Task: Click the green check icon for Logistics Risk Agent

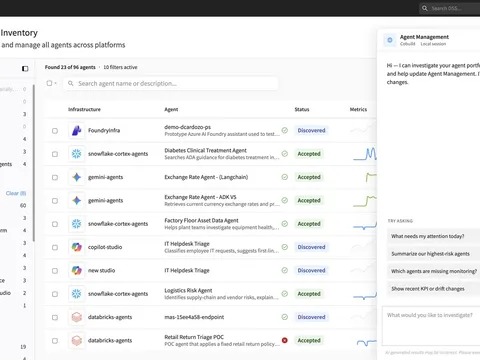Action: (x=285, y=294)
